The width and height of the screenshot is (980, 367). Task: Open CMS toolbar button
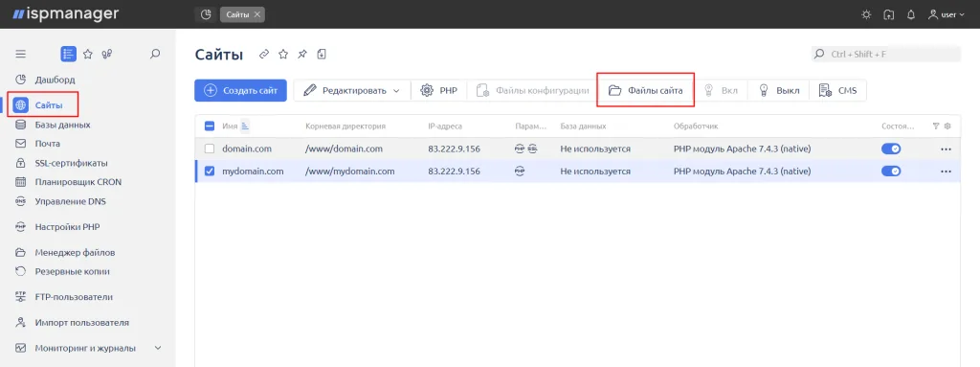click(838, 90)
